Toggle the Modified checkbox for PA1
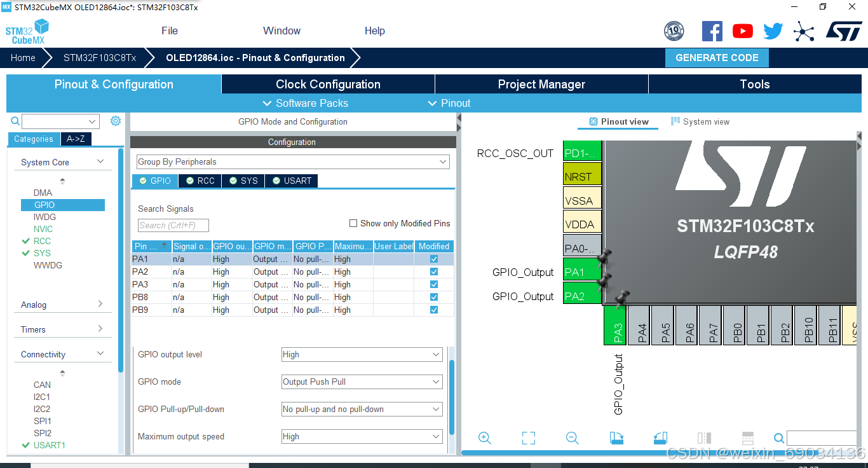The image size is (868, 468). (434, 259)
